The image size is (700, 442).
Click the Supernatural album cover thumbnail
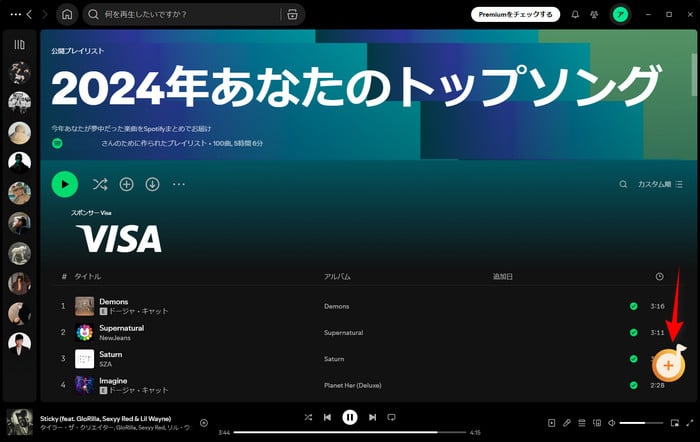[x=84, y=333]
